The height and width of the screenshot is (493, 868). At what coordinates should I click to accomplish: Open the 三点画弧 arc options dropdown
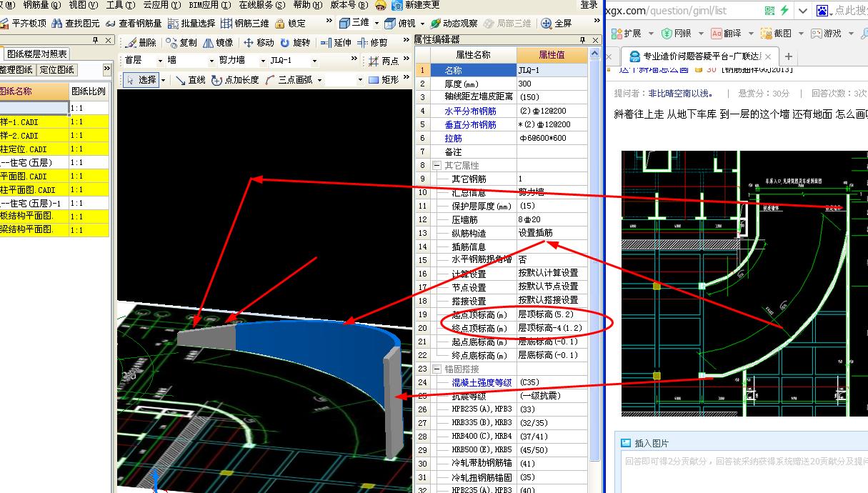pos(319,80)
